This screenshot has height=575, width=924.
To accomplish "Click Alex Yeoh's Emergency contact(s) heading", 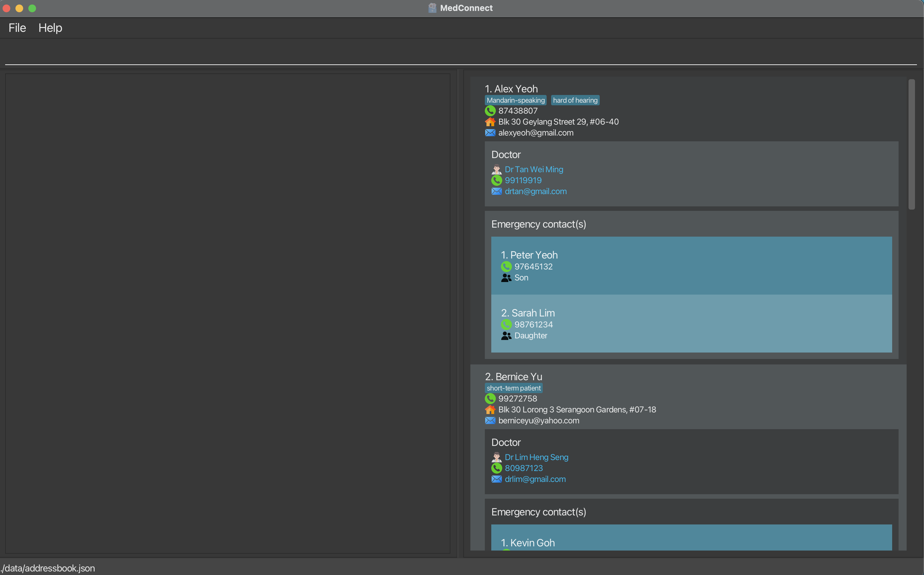I will (538, 224).
